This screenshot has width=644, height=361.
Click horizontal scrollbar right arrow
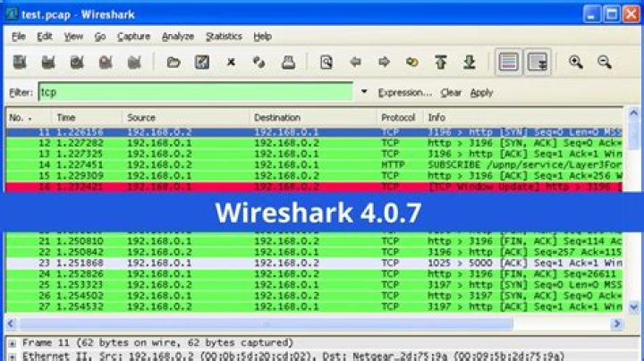pos(617,323)
